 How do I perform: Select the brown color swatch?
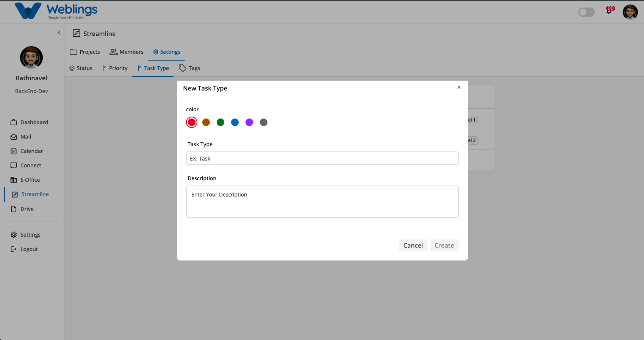click(206, 122)
